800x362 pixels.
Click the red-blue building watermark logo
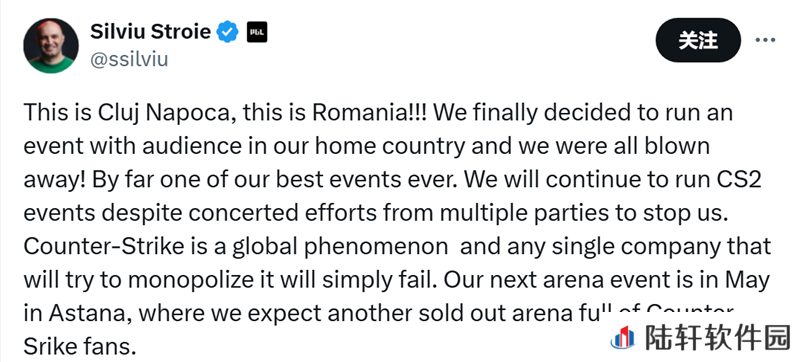[623, 339]
